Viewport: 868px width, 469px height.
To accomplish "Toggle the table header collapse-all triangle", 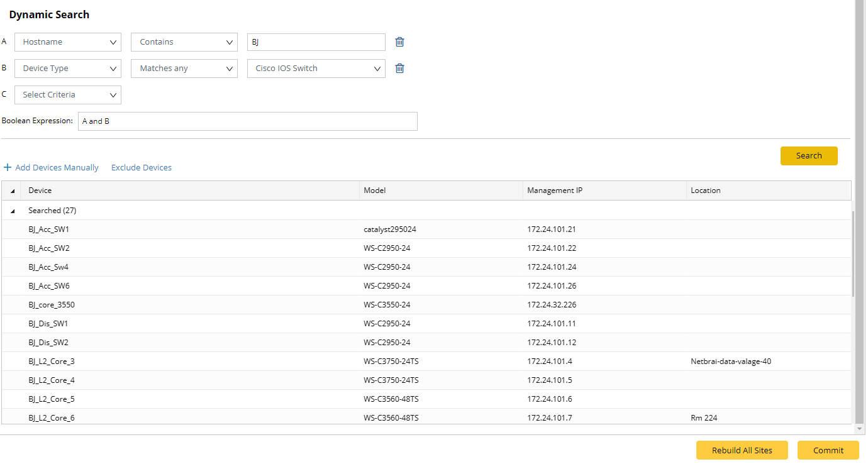I will tap(13, 190).
